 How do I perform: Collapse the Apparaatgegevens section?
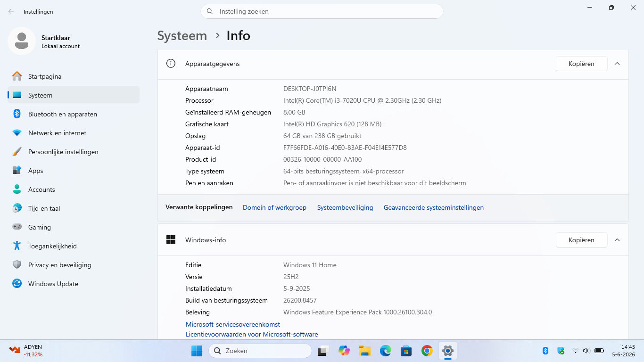[617, 64]
